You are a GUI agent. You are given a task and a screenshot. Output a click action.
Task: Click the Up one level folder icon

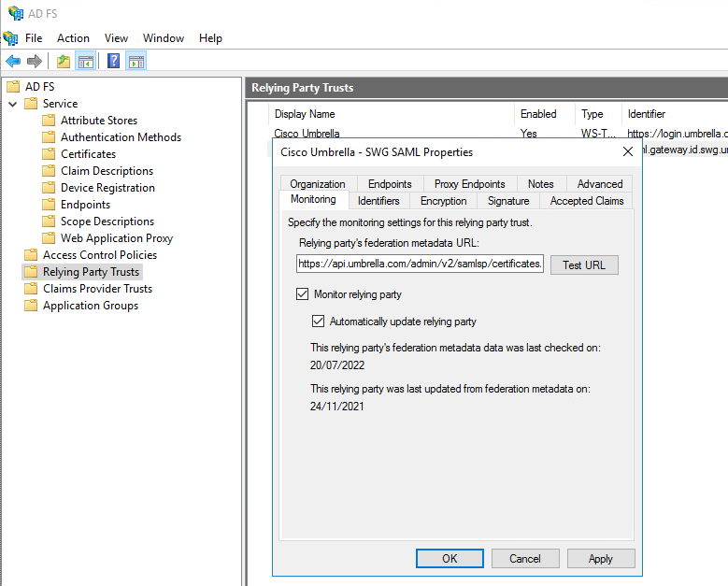pyautogui.click(x=64, y=61)
